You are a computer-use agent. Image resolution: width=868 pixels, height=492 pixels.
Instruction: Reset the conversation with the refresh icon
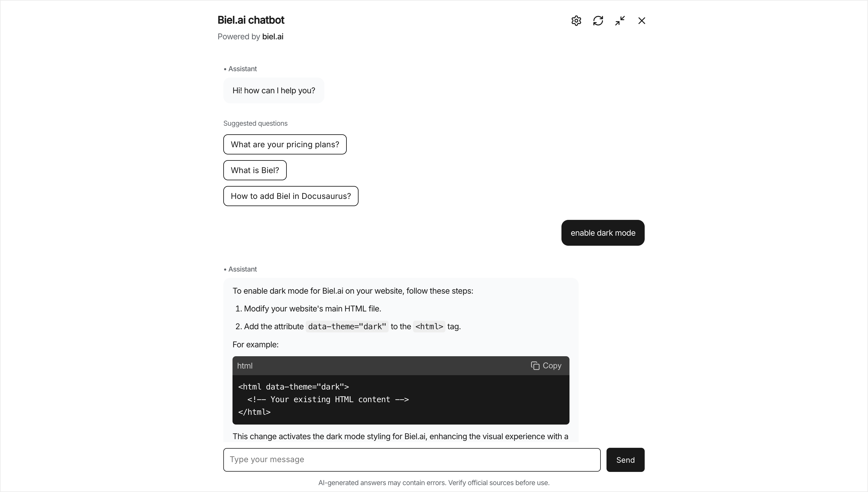(x=598, y=20)
